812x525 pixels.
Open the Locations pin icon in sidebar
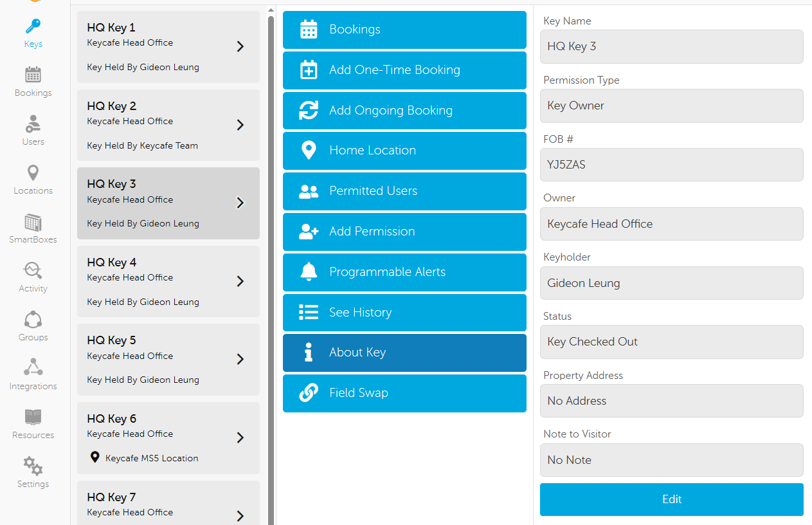[x=33, y=172]
